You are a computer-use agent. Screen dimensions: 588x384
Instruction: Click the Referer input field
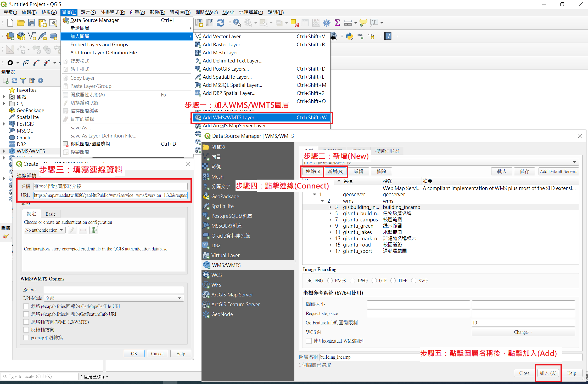114,290
